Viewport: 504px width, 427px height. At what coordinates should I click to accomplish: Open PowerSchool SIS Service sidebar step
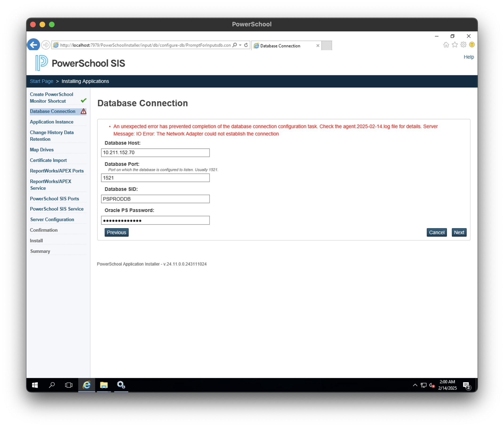click(x=57, y=209)
